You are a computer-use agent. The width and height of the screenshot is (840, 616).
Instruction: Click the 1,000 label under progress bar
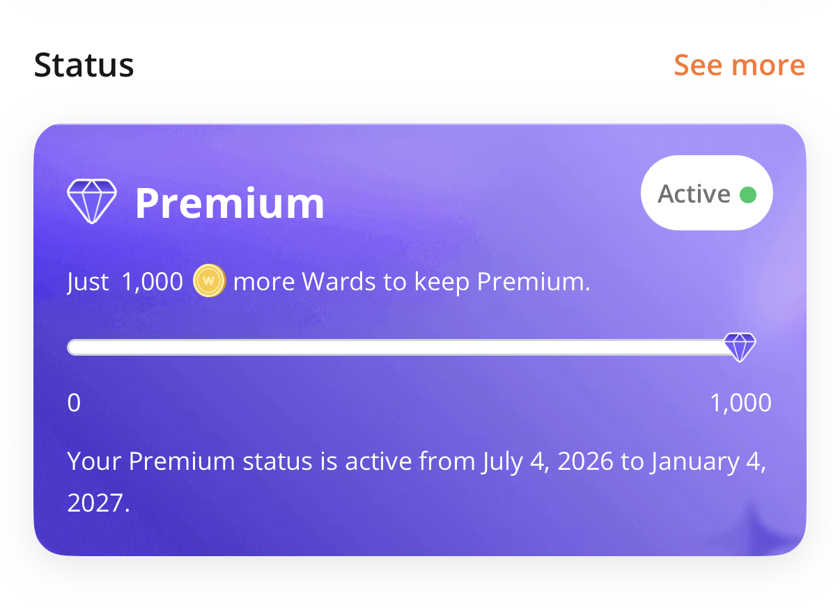coord(740,403)
